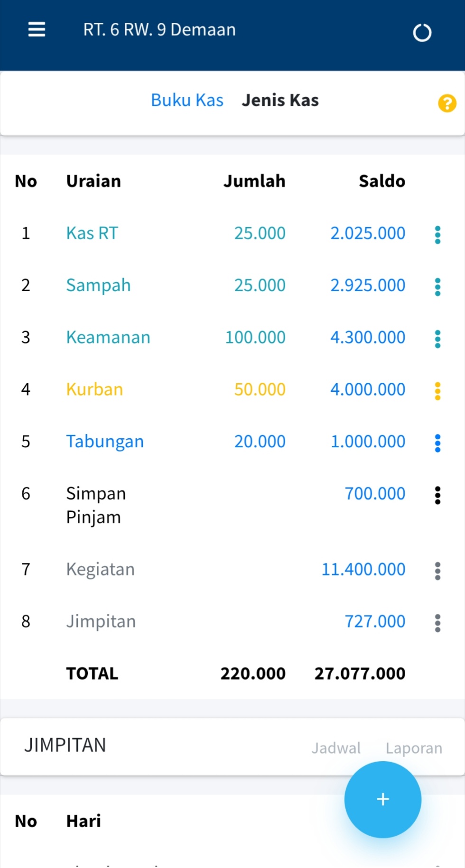
Task: Open the Jadwal link in Jimpitan
Action: (x=336, y=748)
